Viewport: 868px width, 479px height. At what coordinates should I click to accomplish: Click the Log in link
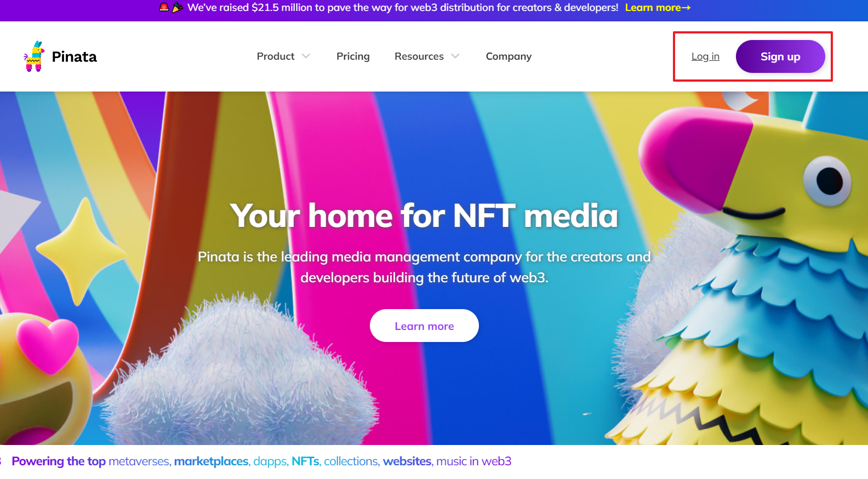[x=705, y=56]
